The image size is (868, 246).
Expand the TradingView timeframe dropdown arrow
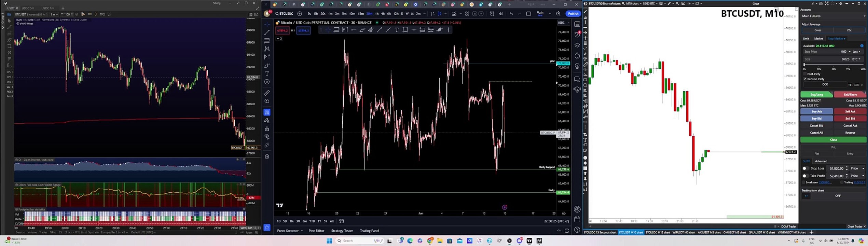[425, 14]
